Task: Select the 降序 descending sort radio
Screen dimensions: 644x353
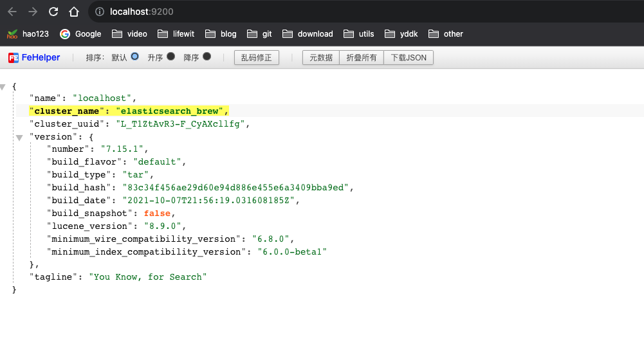Action: pos(207,57)
